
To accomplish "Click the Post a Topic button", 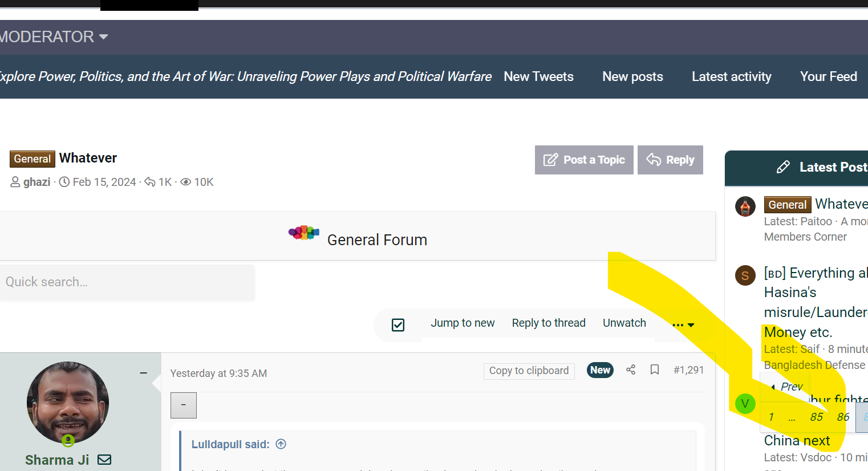I will pos(584,160).
